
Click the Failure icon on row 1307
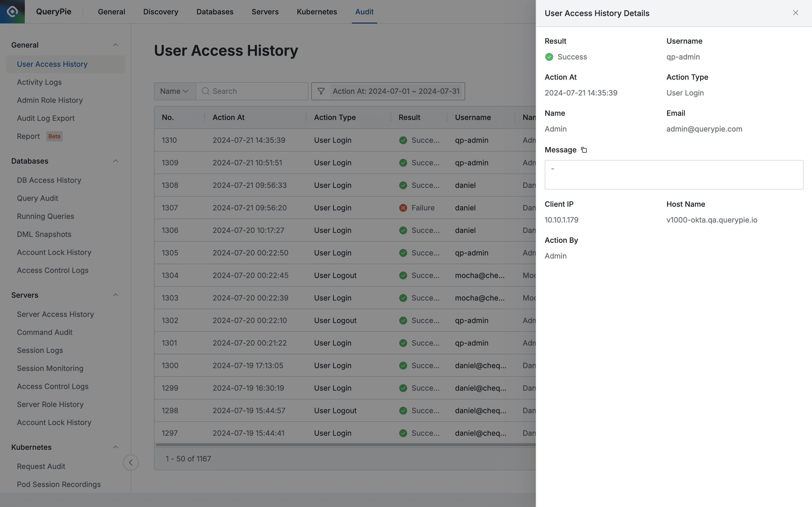click(403, 208)
